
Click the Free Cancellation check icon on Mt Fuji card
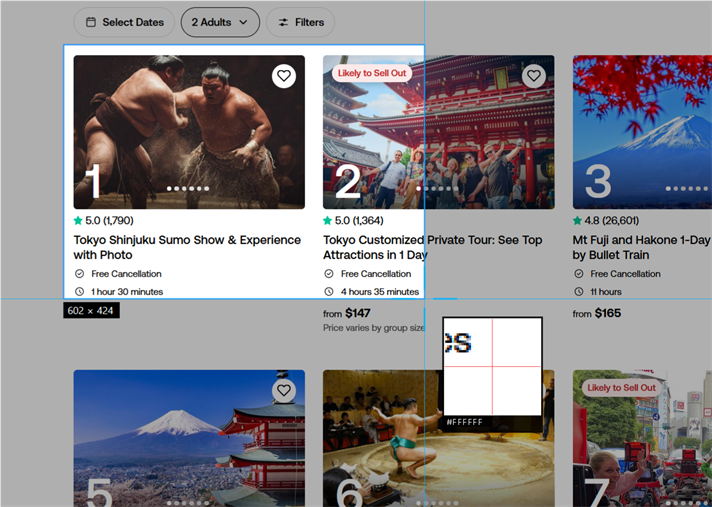[579, 274]
